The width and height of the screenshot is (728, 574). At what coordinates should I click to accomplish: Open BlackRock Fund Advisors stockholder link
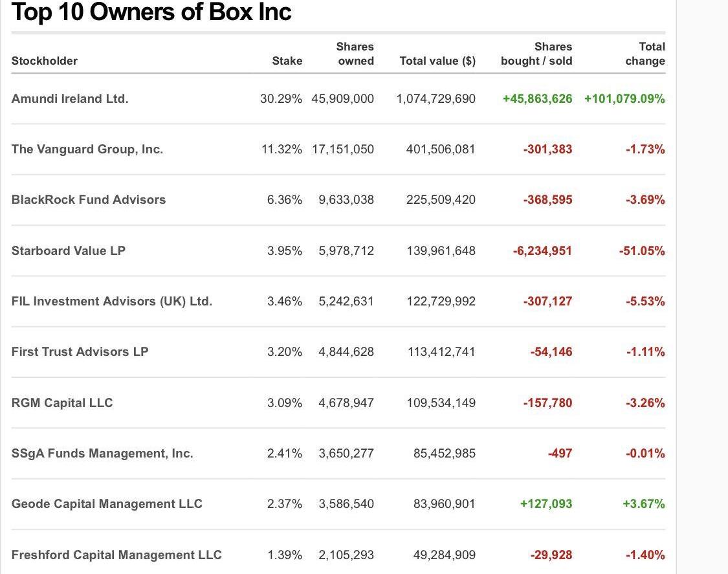89,200
